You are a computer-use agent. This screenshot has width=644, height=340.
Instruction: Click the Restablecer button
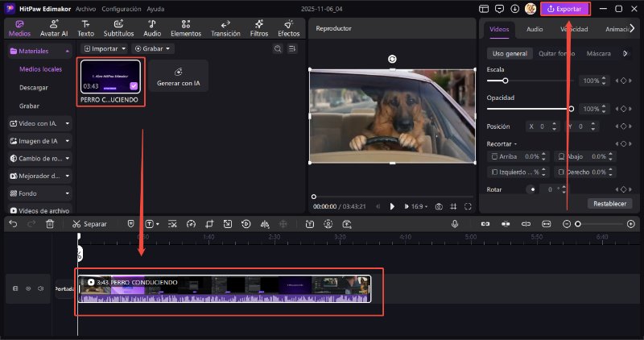click(609, 204)
